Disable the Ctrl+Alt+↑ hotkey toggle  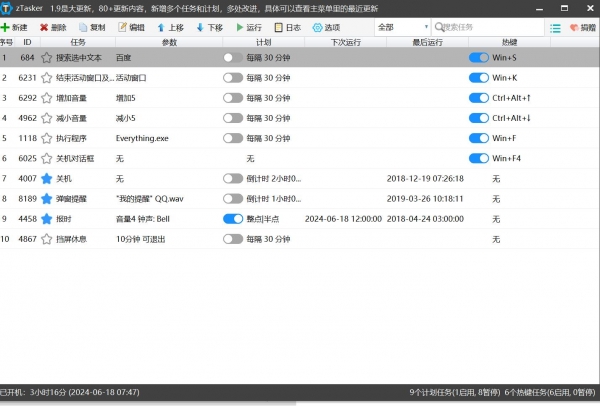click(x=479, y=98)
